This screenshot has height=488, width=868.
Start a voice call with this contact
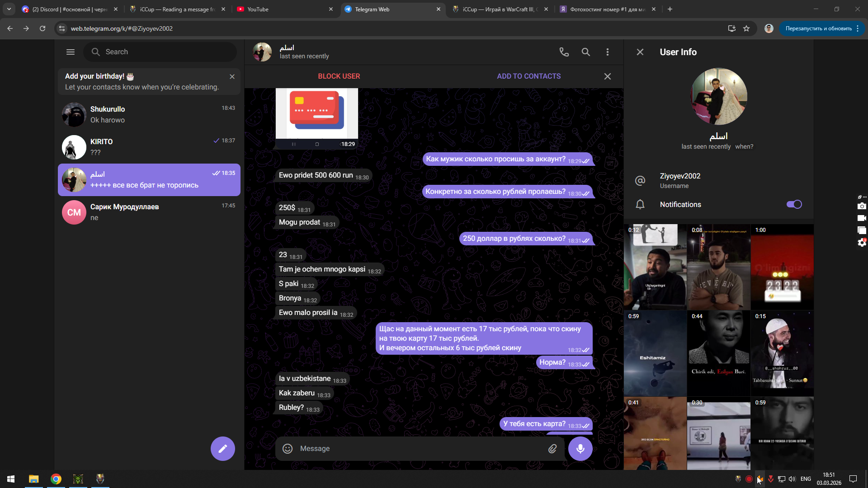coord(564,52)
